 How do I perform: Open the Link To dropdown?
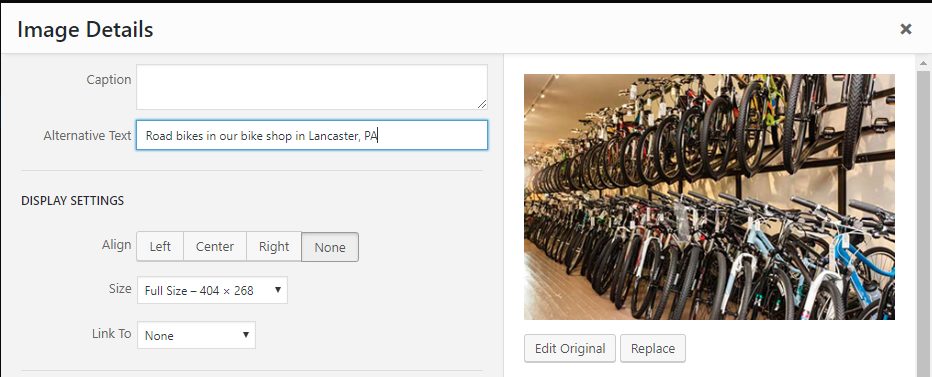pos(196,335)
